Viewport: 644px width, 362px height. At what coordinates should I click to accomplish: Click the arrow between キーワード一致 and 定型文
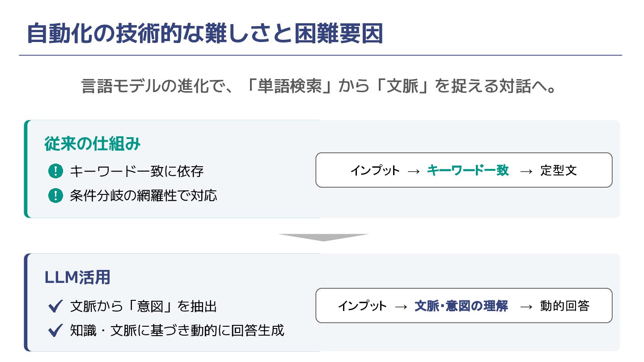click(x=526, y=171)
